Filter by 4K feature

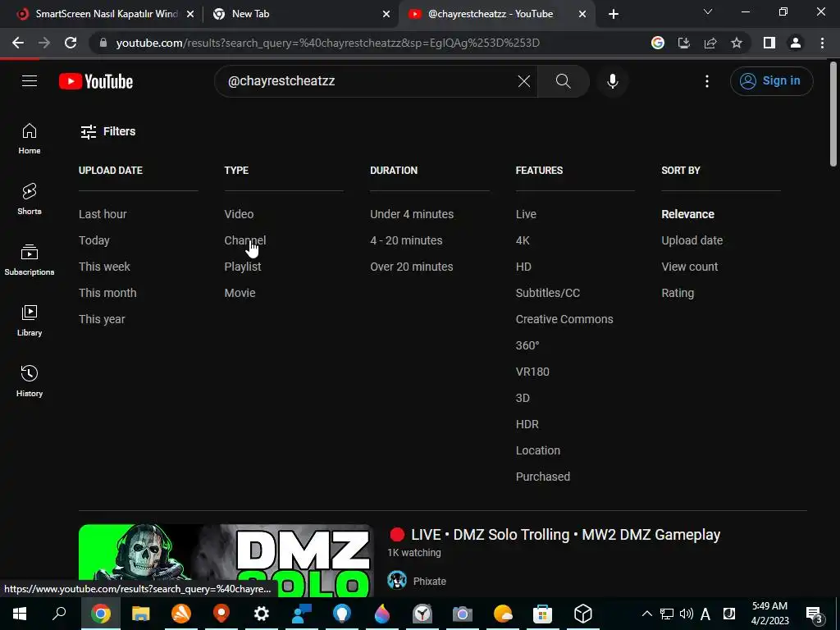(523, 240)
